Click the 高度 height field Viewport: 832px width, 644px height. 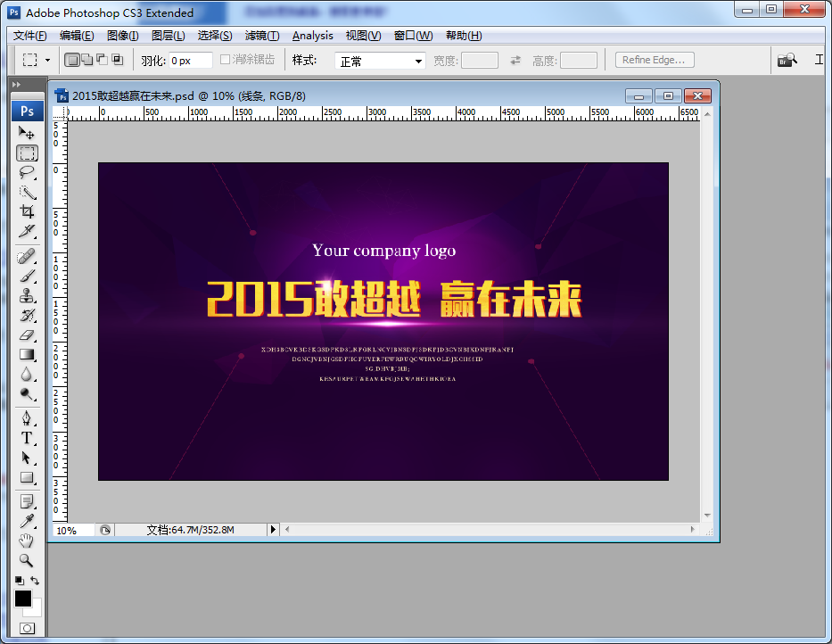point(579,61)
